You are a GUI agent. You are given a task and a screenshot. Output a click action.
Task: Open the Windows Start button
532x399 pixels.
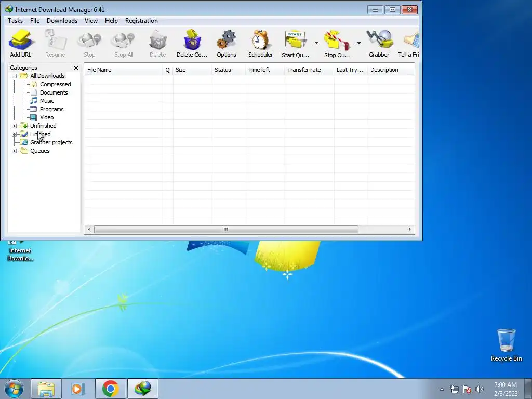14,389
